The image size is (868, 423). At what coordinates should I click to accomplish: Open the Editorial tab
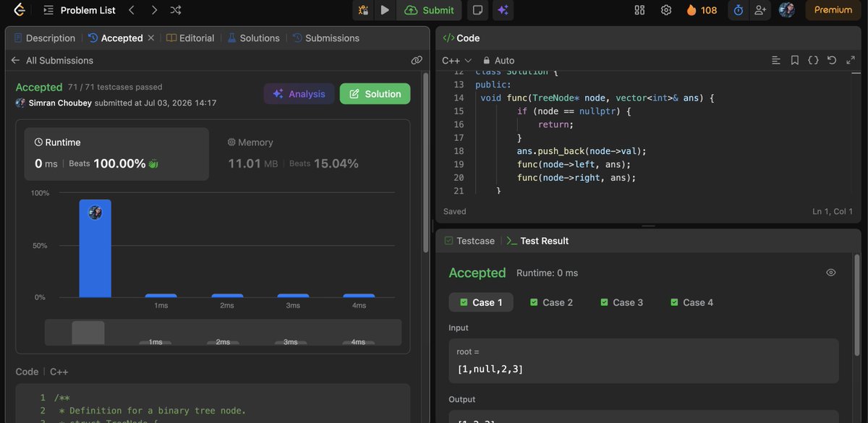190,38
